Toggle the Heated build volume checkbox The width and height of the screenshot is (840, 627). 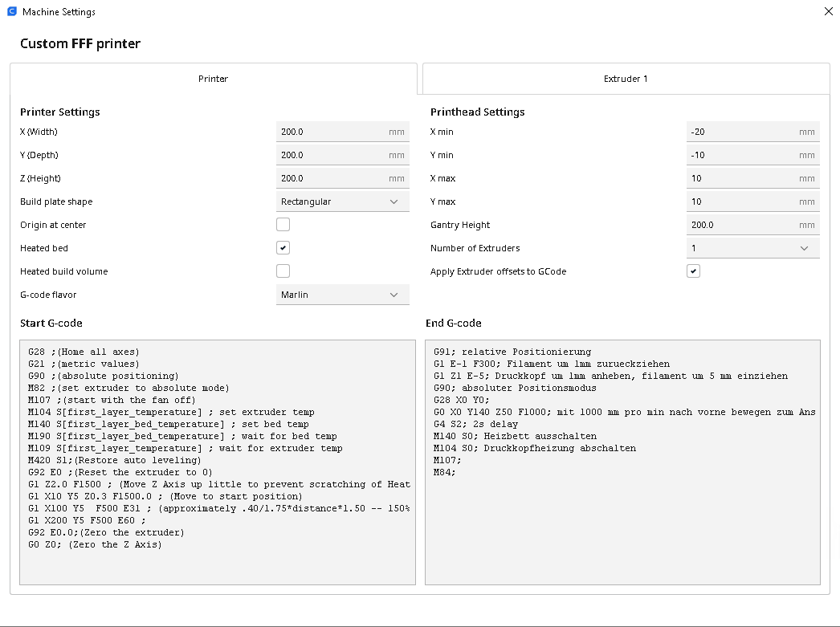pyautogui.click(x=283, y=271)
